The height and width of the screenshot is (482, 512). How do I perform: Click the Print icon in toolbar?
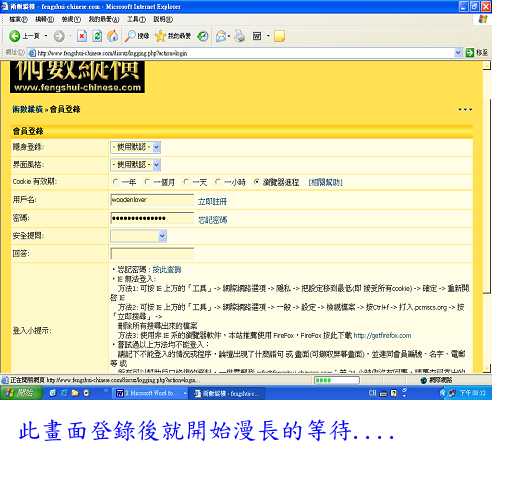240,36
